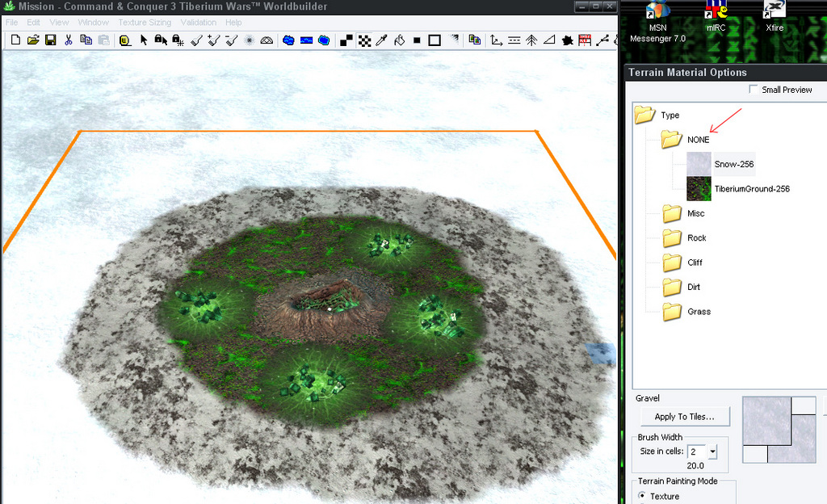Open the mIRC desktop shortcut
Image resolution: width=827 pixels, height=504 pixels.
point(716,17)
